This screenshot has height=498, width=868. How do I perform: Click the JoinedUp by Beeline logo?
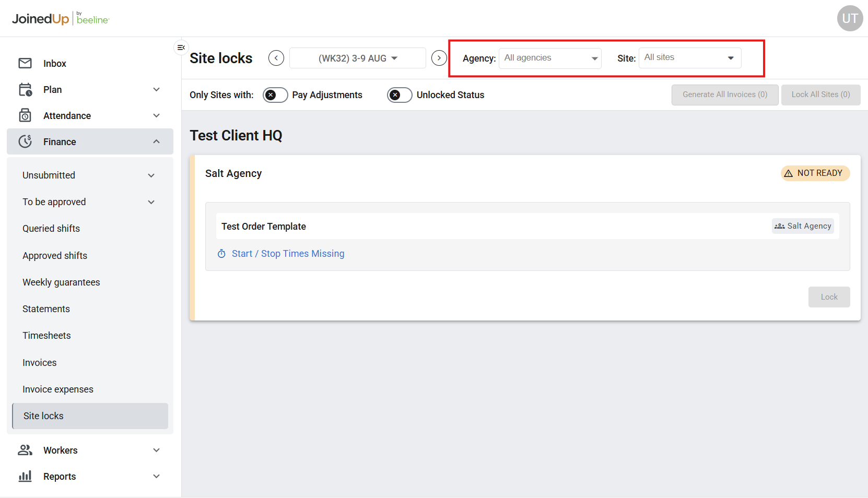(61, 19)
